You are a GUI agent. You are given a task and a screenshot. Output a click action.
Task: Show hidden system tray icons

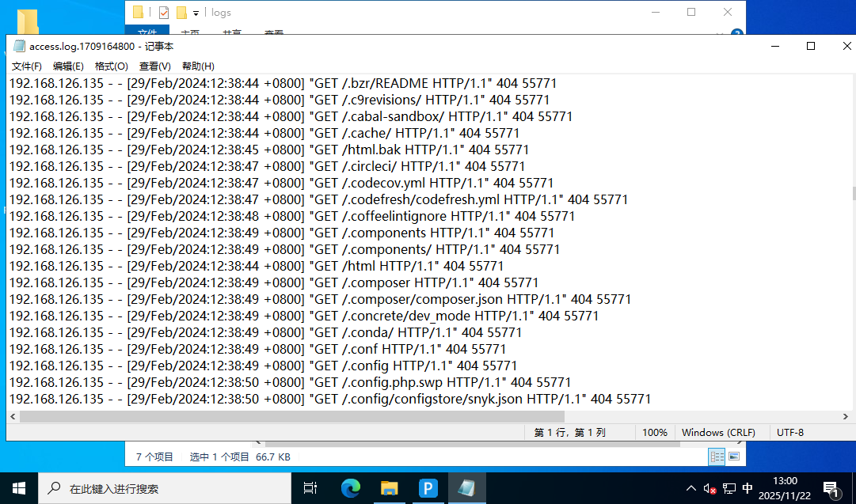pyautogui.click(x=691, y=488)
